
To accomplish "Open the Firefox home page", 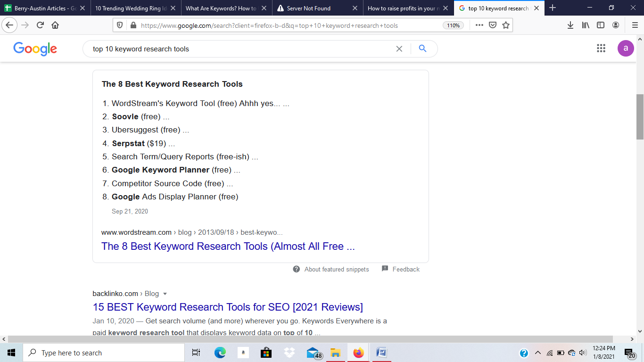I will point(55,25).
